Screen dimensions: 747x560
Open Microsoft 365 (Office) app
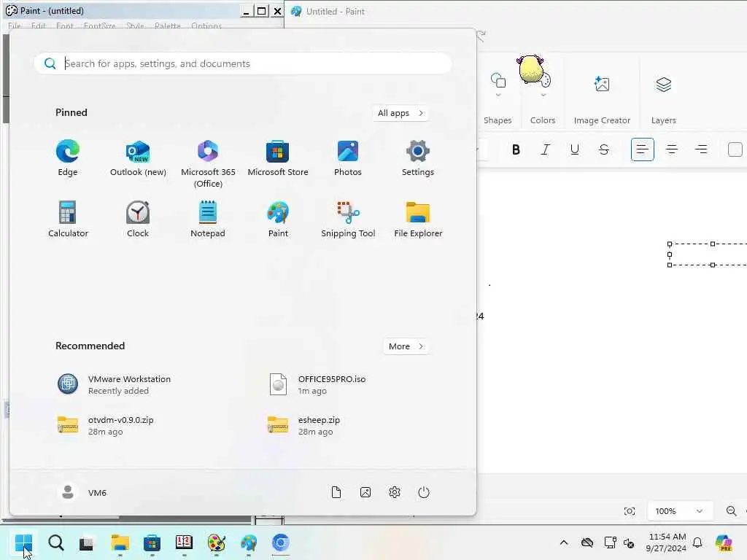pos(208,163)
